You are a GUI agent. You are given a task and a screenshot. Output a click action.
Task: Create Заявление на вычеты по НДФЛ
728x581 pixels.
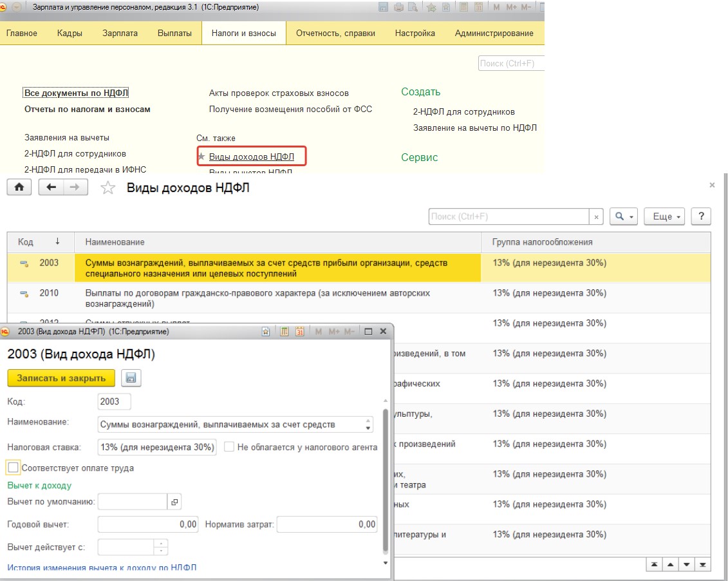(475, 128)
